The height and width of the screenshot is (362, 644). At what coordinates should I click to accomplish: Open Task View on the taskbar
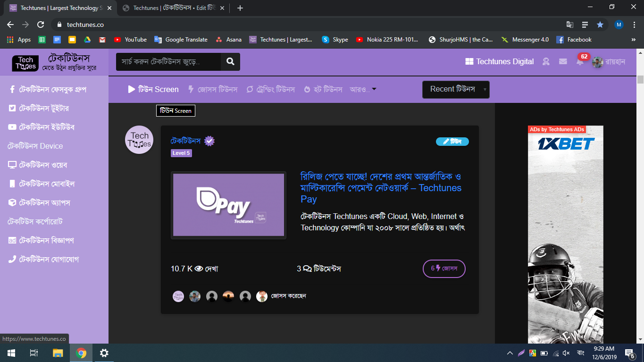tap(34, 353)
